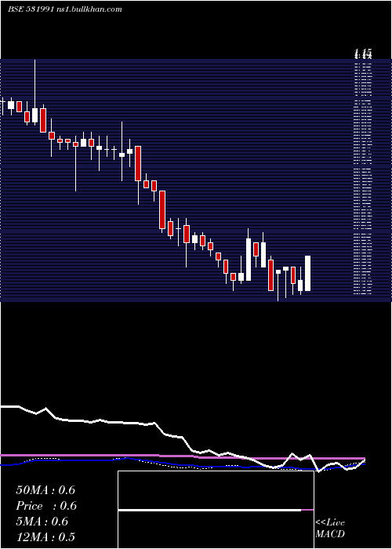The image size is (392, 549).
Task: Click the <<Live MACD label
Action: point(330,529)
